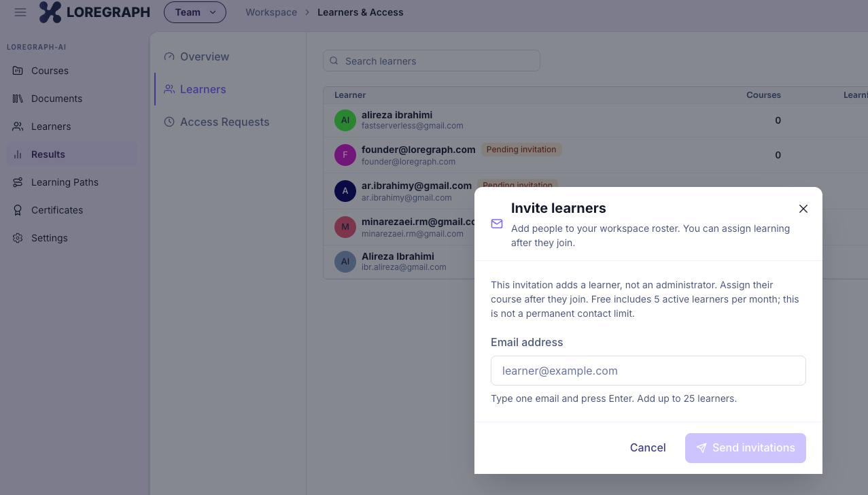The width and height of the screenshot is (868, 495).
Task: Open Certificates in the sidebar
Action: click(72, 210)
